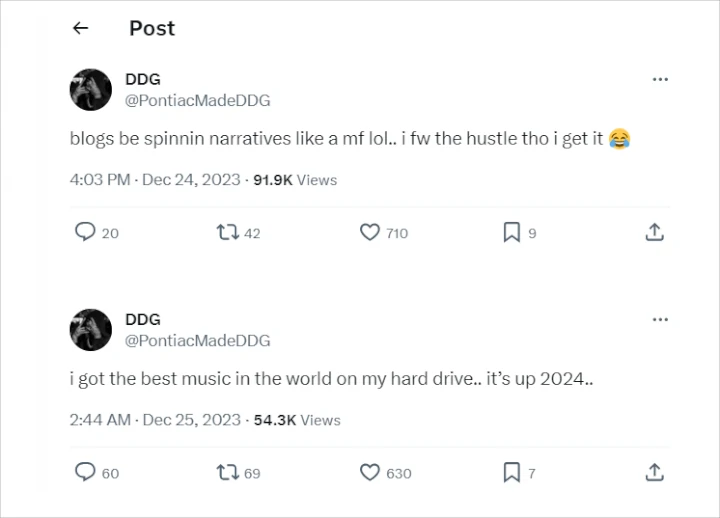Open @PontiacMadeDDG handle on first post
This screenshot has height=518, width=720.
pyautogui.click(x=197, y=100)
